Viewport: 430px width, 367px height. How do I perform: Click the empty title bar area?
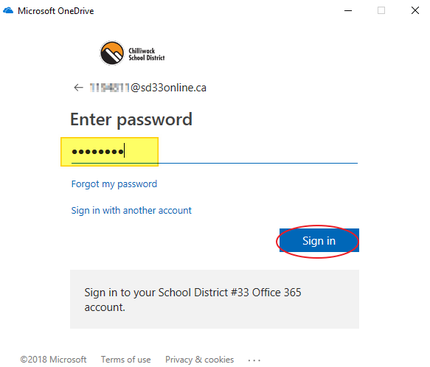click(x=217, y=11)
